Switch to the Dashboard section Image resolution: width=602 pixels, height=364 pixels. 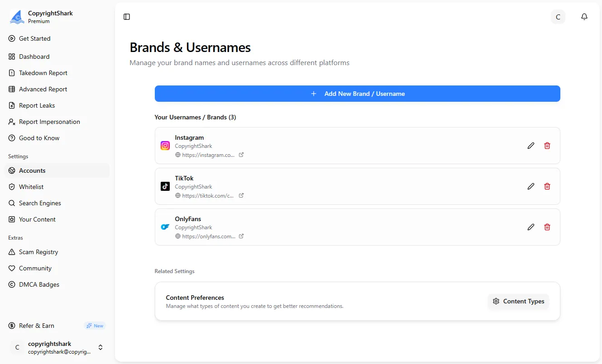point(34,57)
